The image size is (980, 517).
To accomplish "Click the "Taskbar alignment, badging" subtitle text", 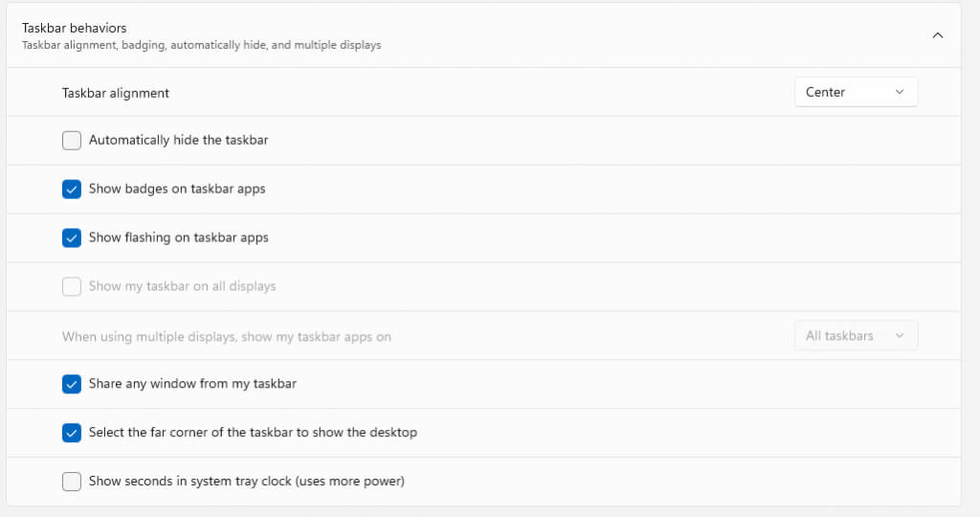I will [x=201, y=45].
